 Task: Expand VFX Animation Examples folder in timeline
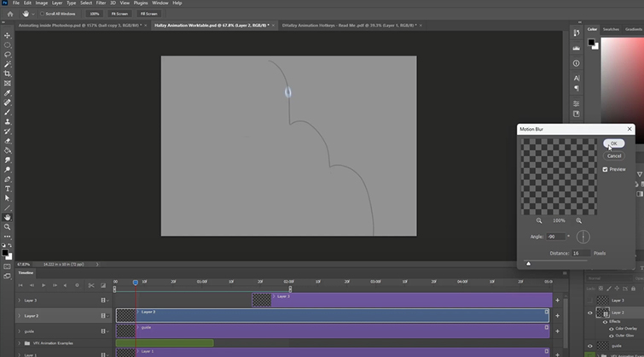tap(19, 343)
